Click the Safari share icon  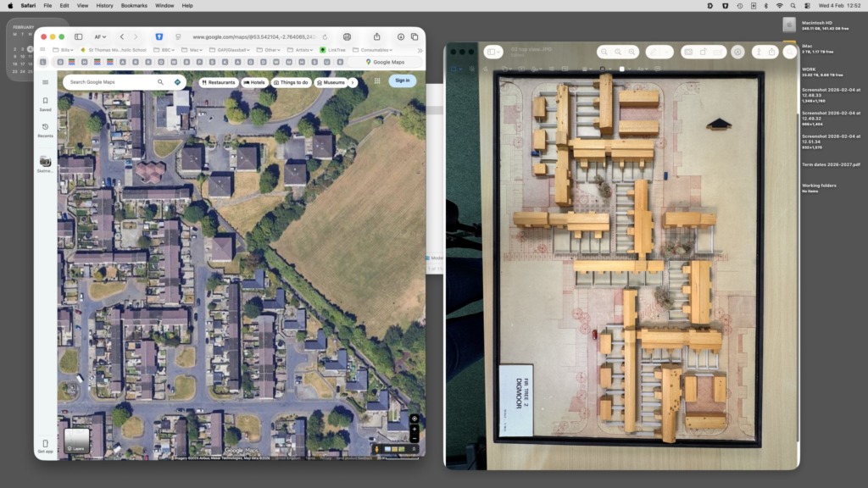pos(376,37)
